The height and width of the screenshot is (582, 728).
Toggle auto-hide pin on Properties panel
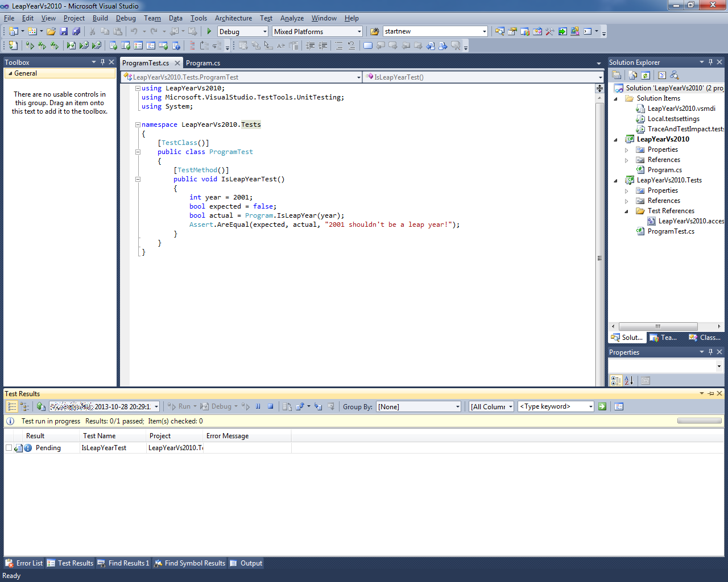[x=710, y=352]
